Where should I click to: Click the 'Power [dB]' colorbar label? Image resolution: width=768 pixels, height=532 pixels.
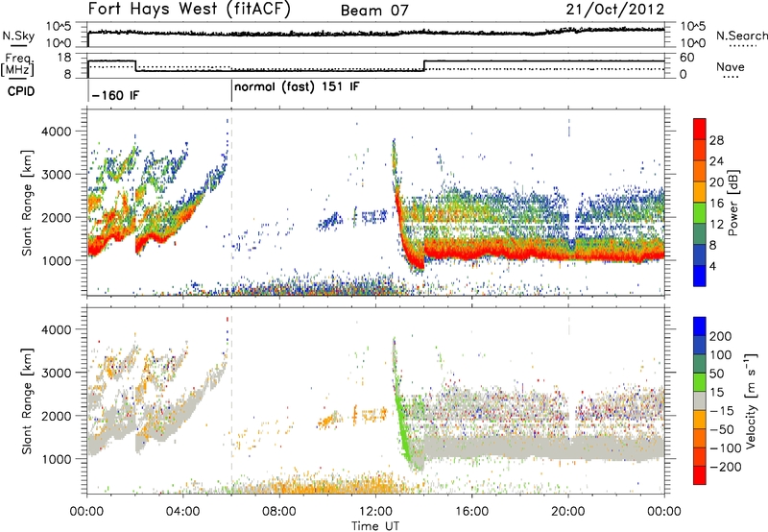(x=732, y=203)
